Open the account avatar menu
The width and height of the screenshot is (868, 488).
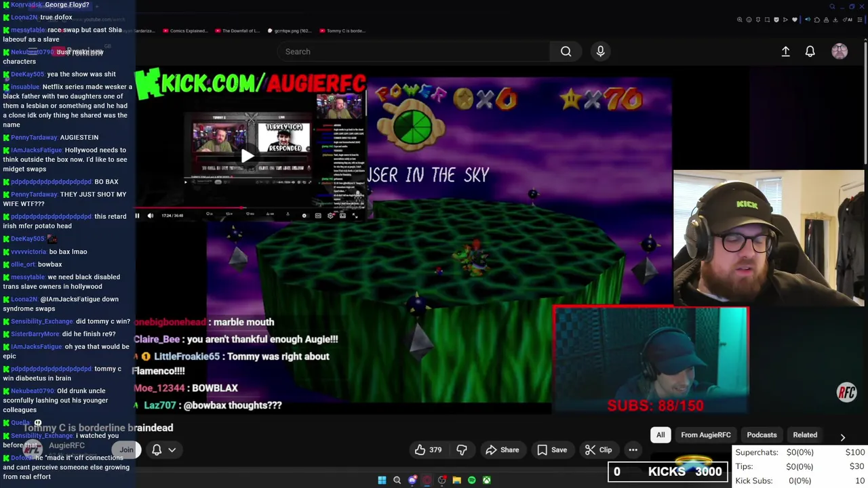[840, 52]
